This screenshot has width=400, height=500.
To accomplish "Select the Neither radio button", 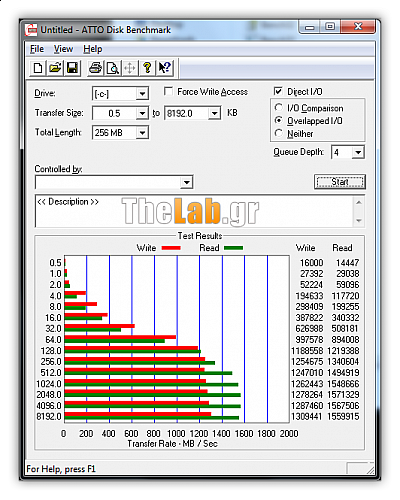I will point(278,133).
